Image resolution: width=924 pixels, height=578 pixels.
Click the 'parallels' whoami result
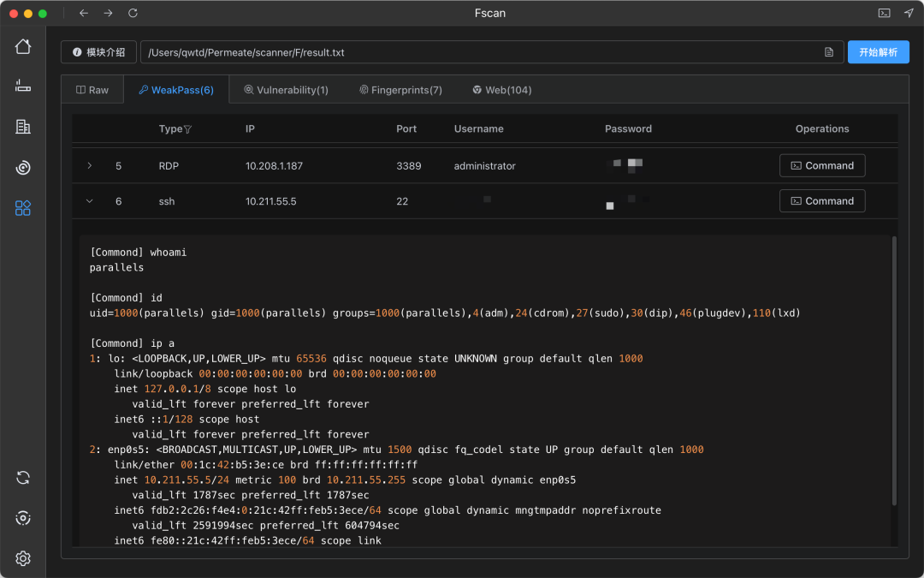tap(116, 268)
